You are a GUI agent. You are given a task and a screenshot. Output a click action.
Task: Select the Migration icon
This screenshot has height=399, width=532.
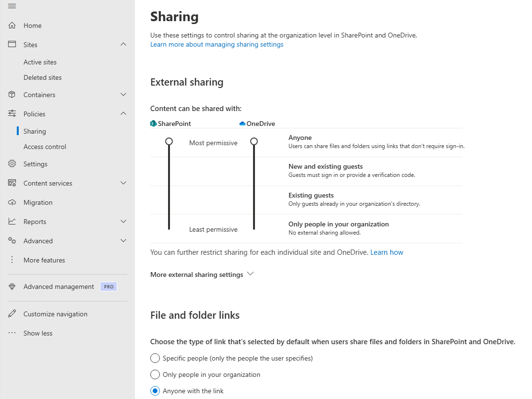coord(12,202)
